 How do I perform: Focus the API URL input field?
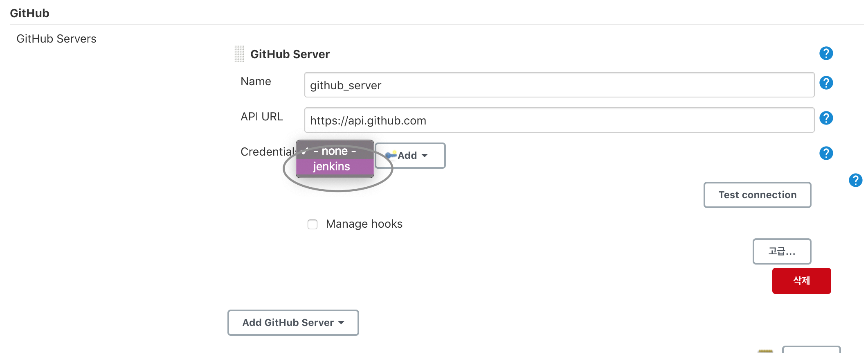(x=559, y=120)
